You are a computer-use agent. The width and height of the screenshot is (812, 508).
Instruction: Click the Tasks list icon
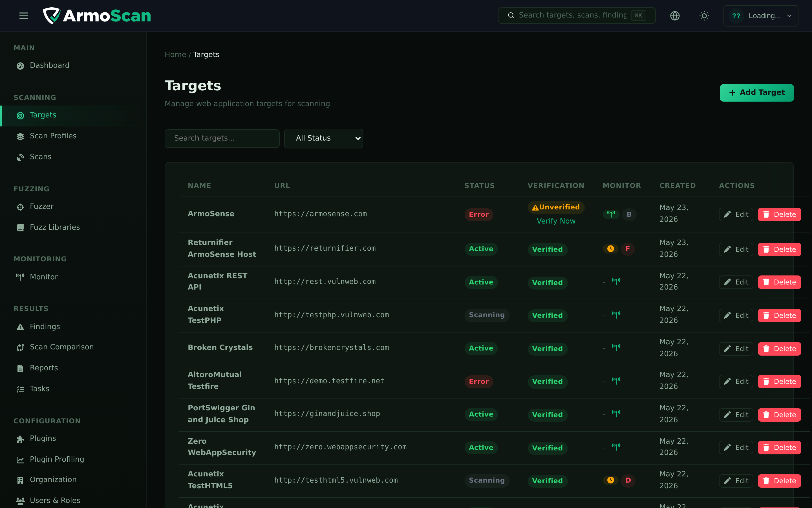20,389
